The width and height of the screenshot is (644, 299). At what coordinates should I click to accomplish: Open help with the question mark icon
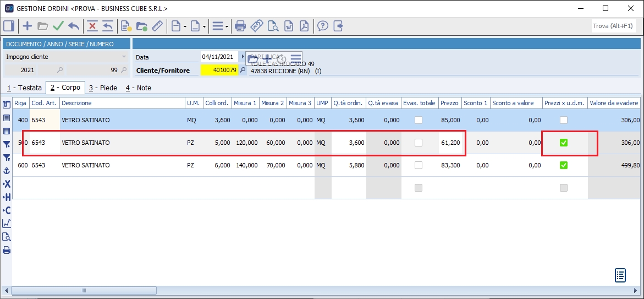coord(323,26)
